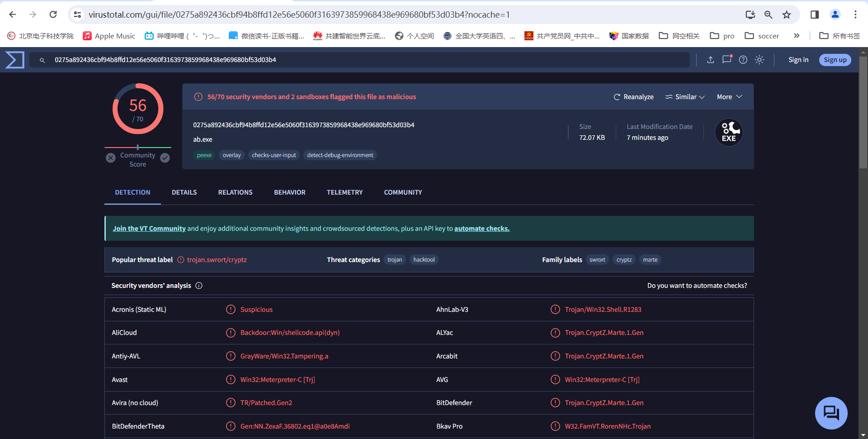Screen dimensions: 868x439
Task: Click the Reanalyze button
Action: click(x=633, y=97)
